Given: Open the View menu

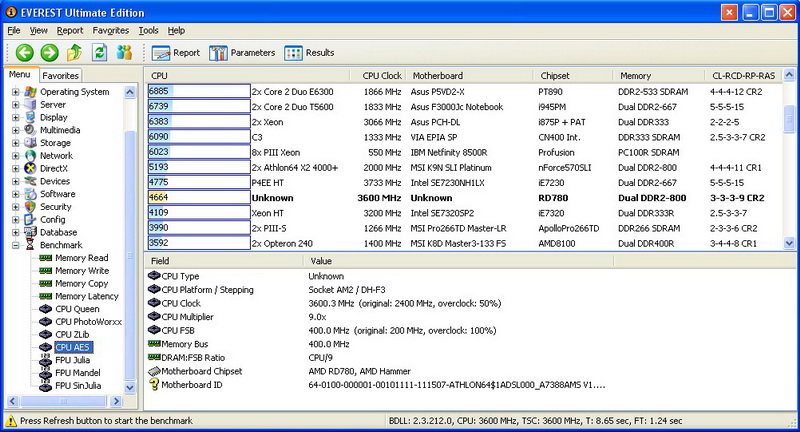Looking at the screenshot, I should (38, 31).
